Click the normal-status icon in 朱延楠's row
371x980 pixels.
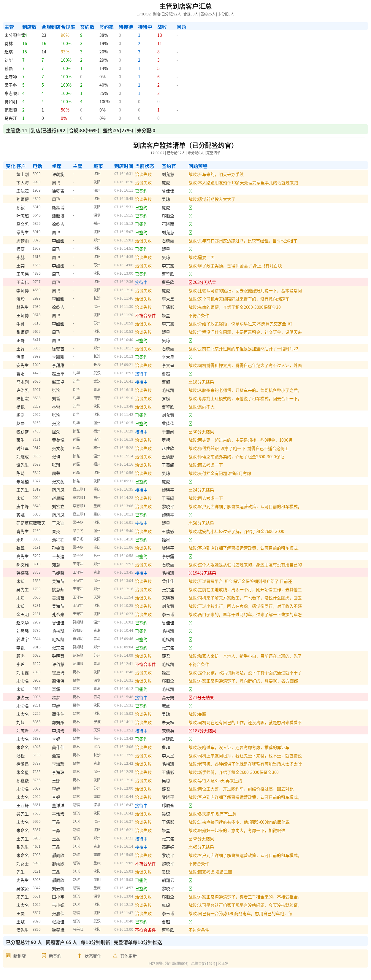[191, 482]
